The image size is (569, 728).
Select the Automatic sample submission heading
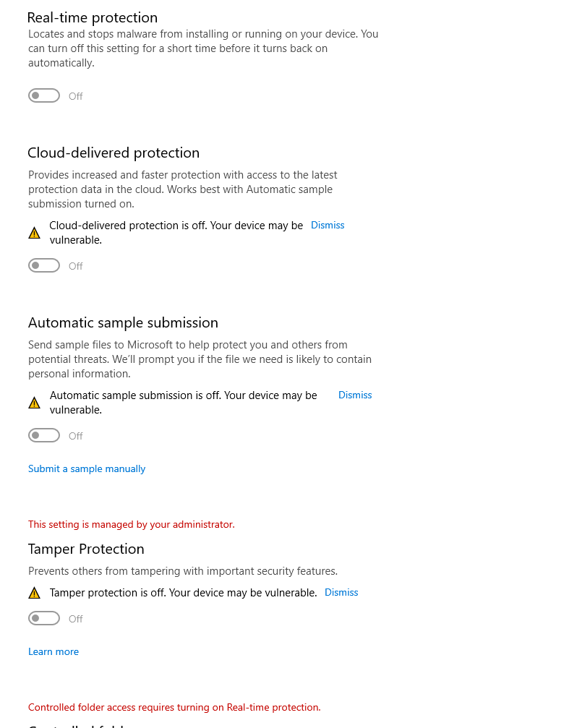click(123, 322)
